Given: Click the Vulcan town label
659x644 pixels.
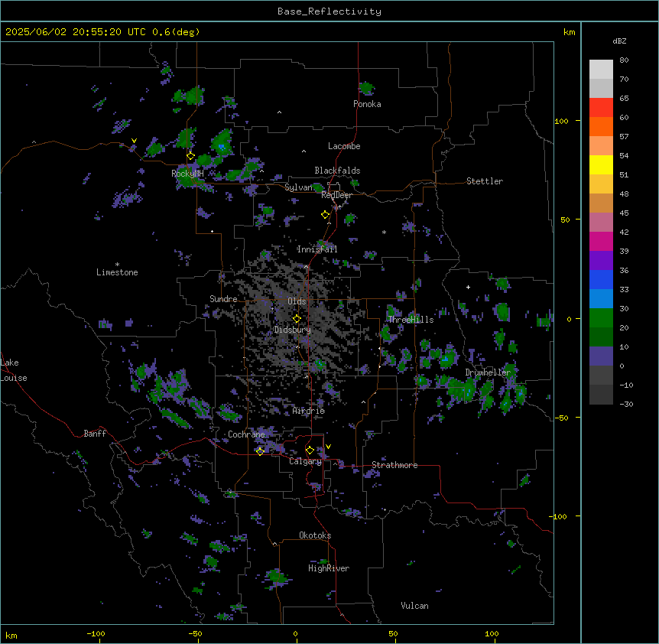Looking at the screenshot, I should click(x=415, y=606).
